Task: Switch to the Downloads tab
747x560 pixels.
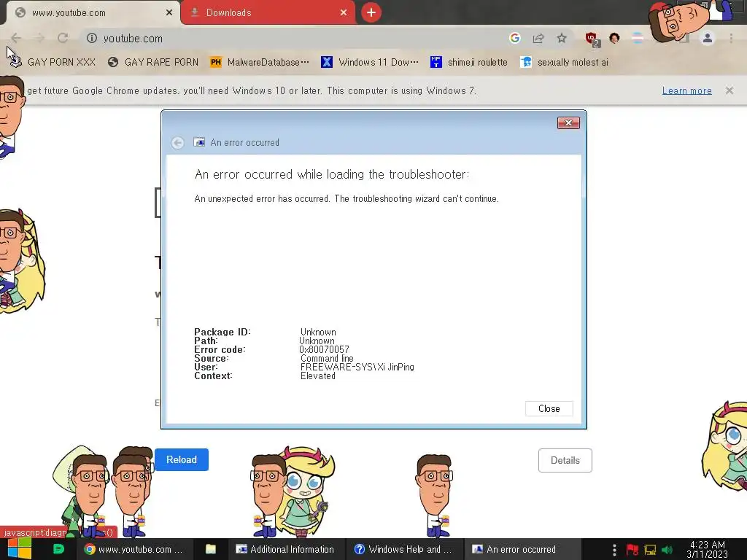Action: 267,13
